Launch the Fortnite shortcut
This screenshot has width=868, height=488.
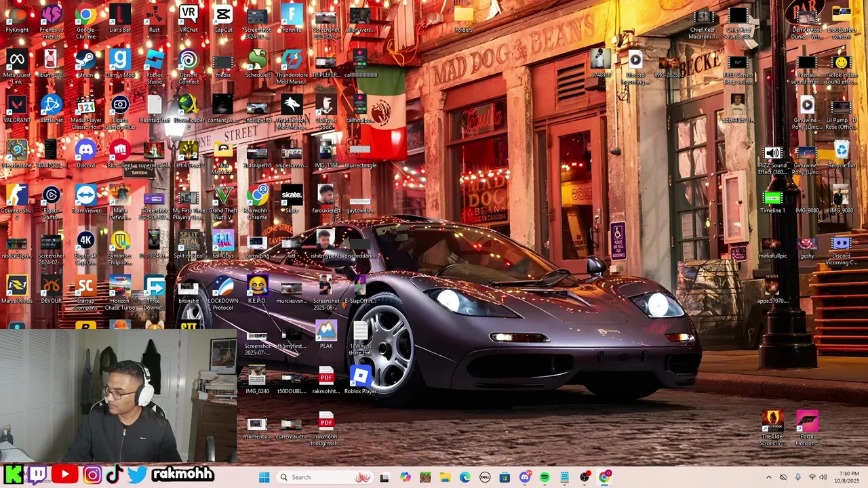292,19
